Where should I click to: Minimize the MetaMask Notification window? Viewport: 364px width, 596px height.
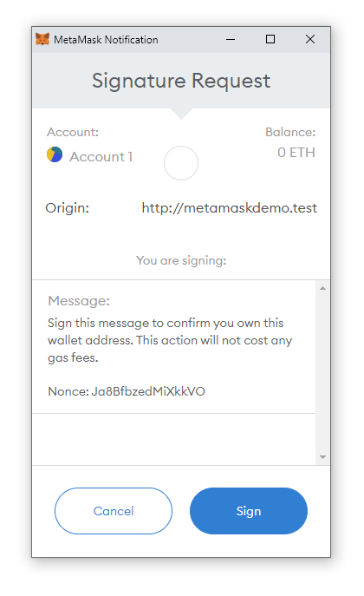click(231, 39)
